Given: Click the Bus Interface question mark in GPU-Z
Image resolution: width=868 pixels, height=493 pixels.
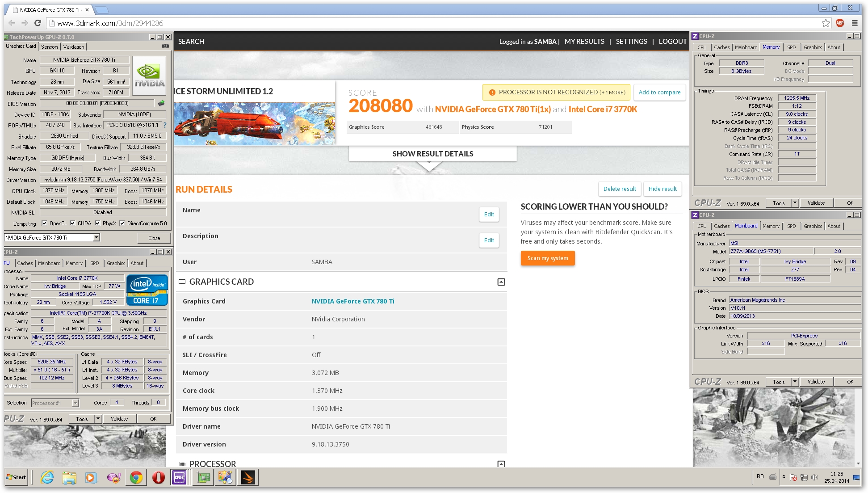Looking at the screenshot, I should pyautogui.click(x=165, y=125).
